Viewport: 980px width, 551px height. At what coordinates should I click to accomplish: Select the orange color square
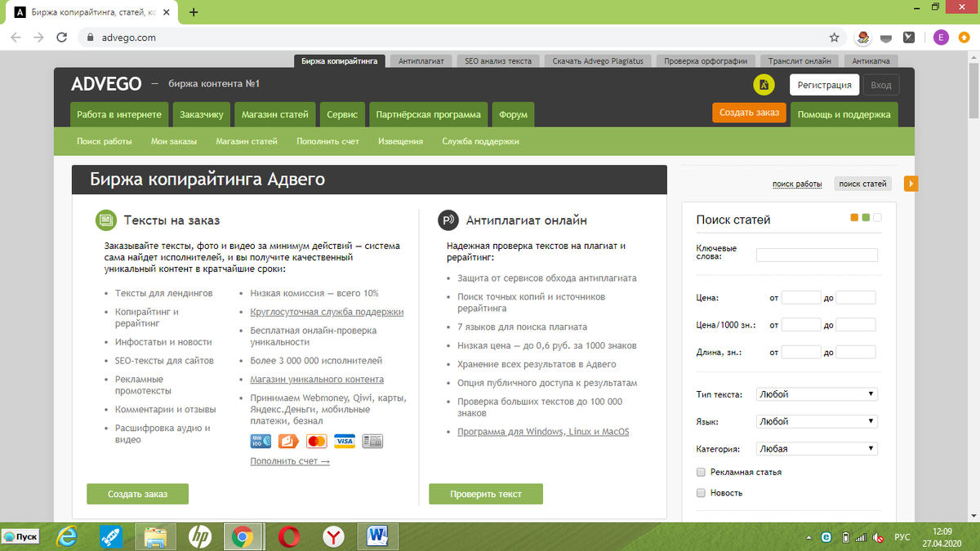coord(854,217)
